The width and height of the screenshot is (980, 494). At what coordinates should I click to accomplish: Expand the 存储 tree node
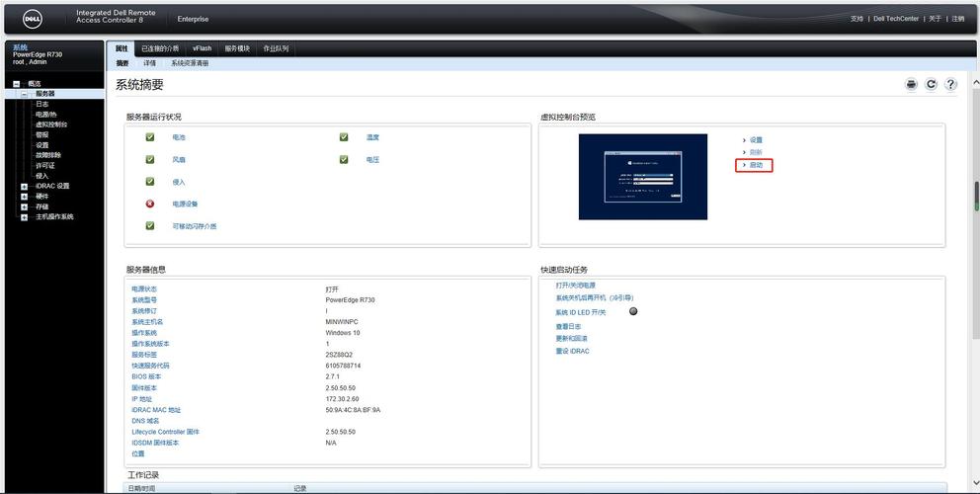click(25, 206)
